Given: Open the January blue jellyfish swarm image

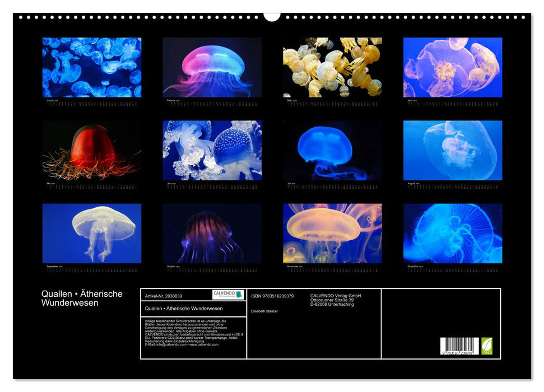Looking at the screenshot, I should [x=92, y=67].
